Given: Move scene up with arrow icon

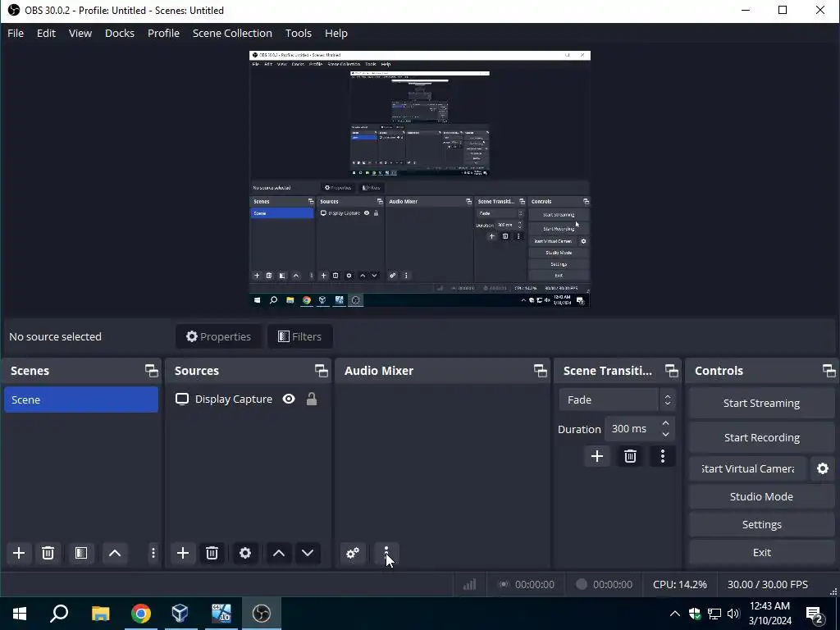Looking at the screenshot, I should coord(115,553).
